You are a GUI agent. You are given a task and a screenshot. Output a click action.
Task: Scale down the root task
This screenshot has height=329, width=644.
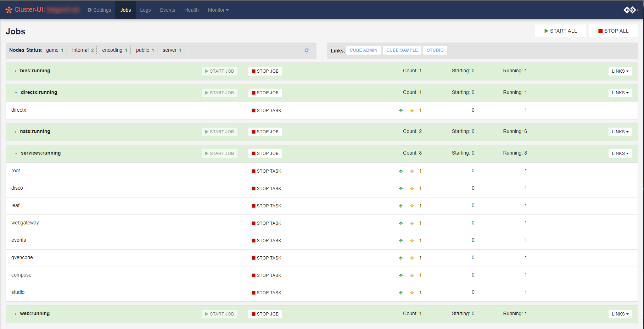412,171
